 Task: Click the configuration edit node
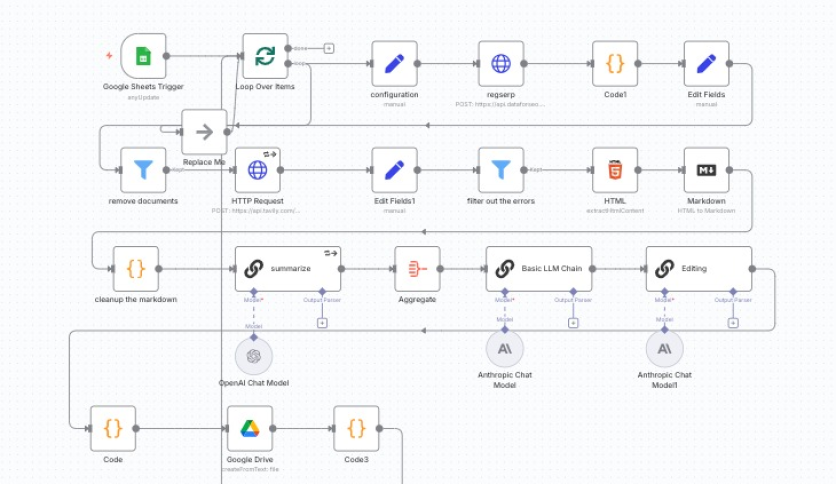[x=394, y=63]
